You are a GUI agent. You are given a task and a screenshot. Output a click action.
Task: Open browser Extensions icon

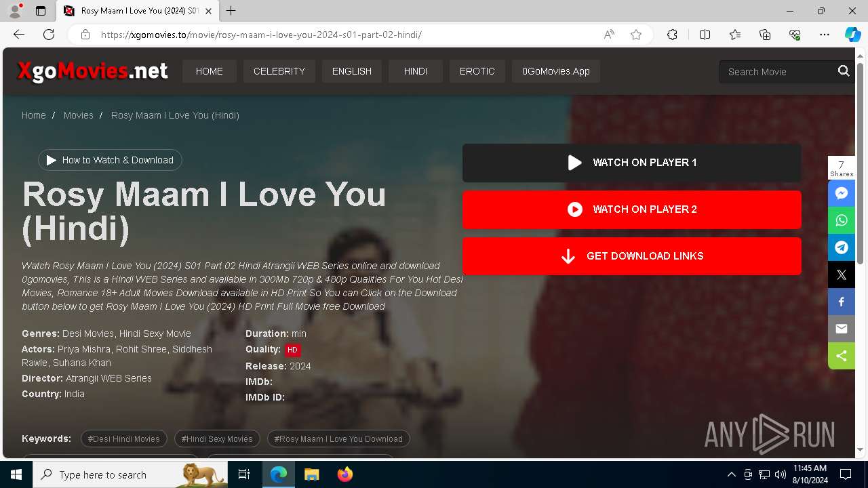(x=672, y=35)
